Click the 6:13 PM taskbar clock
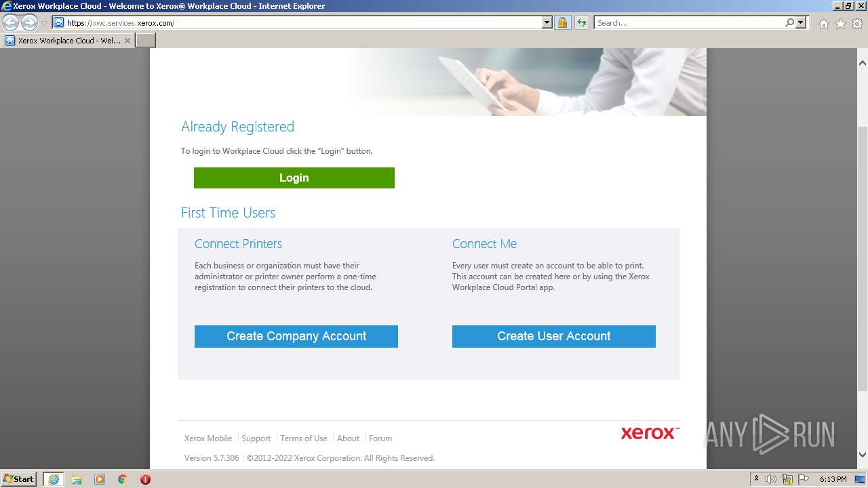Screen dimensions: 868x488 click(833, 479)
